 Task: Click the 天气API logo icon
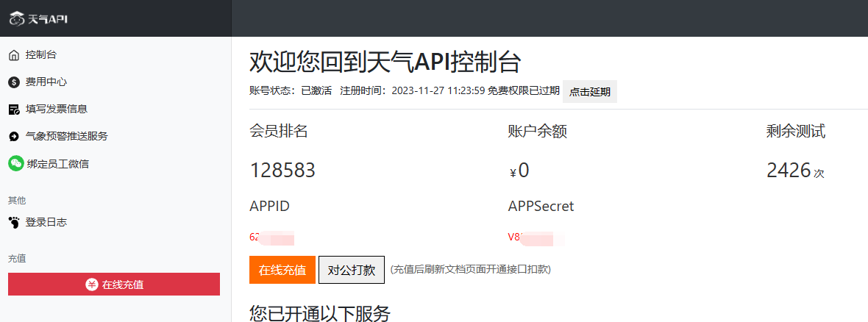(x=17, y=19)
